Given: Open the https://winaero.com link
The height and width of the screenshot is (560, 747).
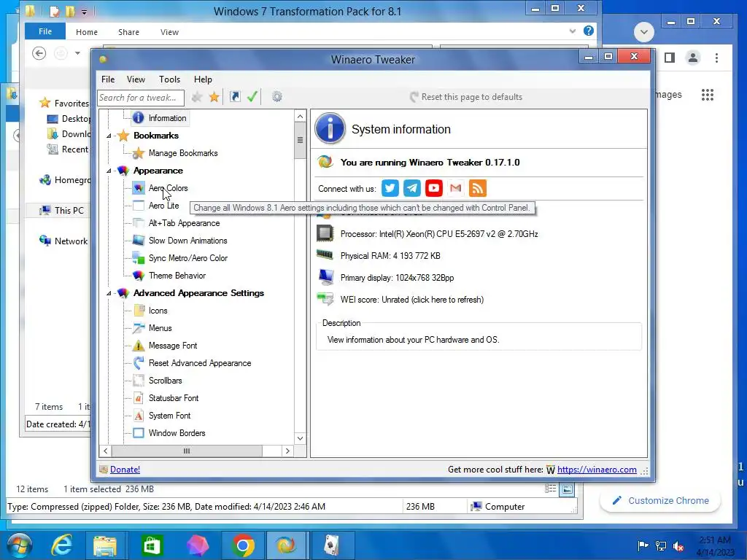Looking at the screenshot, I should [x=597, y=469].
